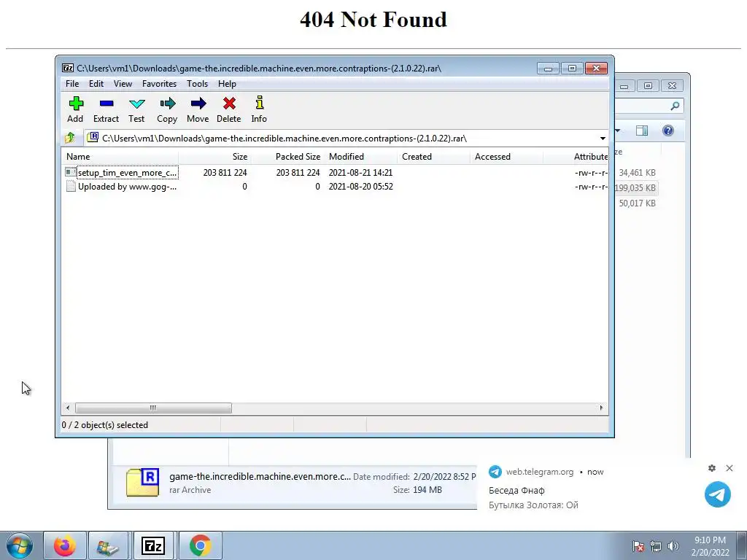Open Telegram notification settings gear
The image size is (747, 560).
click(712, 468)
